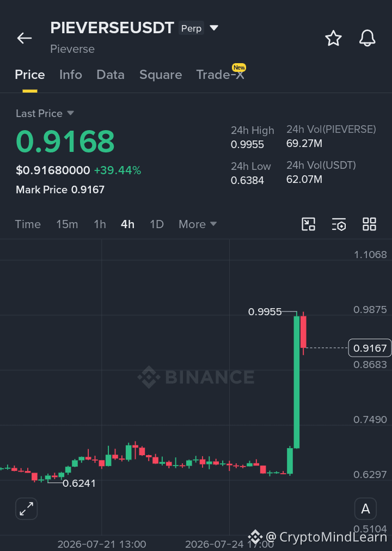This screenshot has width=392, height=551.
Task: Tap the 0.9955 high label on chart
Action: pos(265,311)
